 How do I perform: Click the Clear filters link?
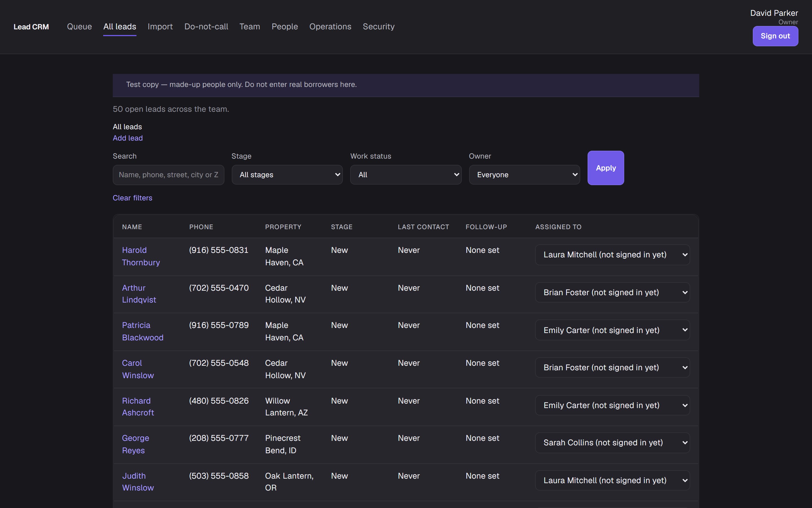pos(133,198)
